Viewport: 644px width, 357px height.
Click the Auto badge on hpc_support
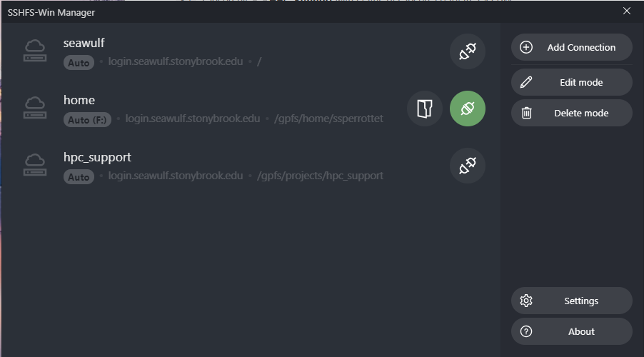coord(79,176)
